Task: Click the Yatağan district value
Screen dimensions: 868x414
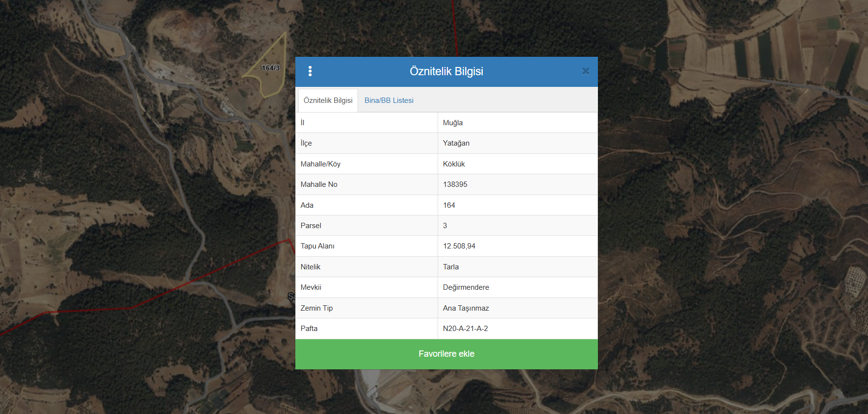Action: point(456,143)
